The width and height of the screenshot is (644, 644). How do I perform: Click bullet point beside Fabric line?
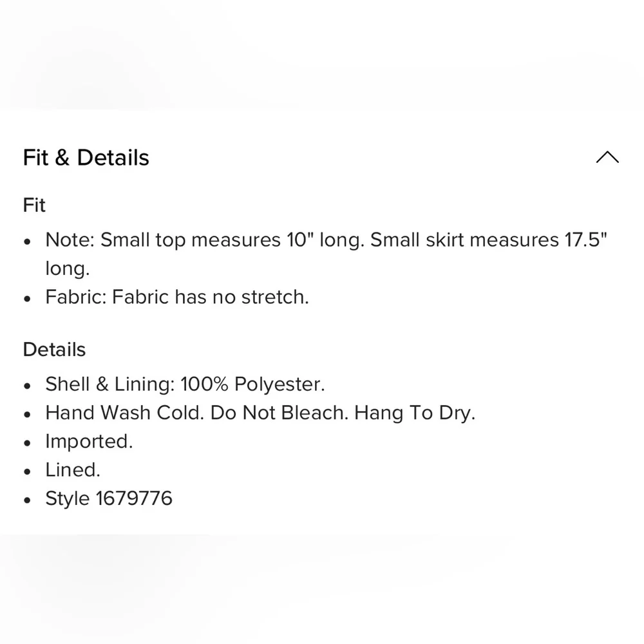click(27, 299)
